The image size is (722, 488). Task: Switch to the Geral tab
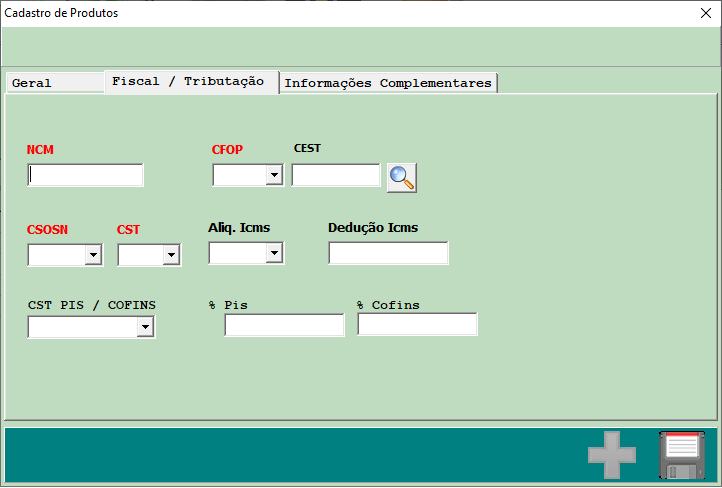[53, 83]
